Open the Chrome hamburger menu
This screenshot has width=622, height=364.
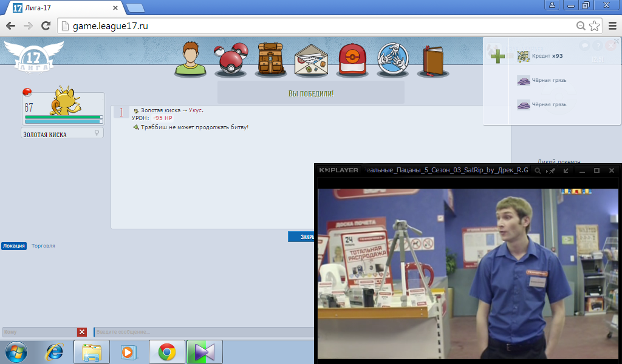(611, 25)
